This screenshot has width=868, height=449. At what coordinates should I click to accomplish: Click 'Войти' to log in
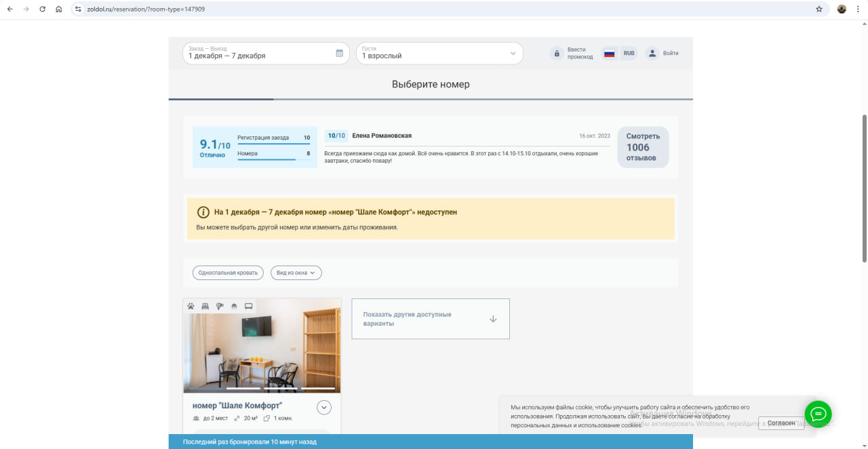(663, 54)
